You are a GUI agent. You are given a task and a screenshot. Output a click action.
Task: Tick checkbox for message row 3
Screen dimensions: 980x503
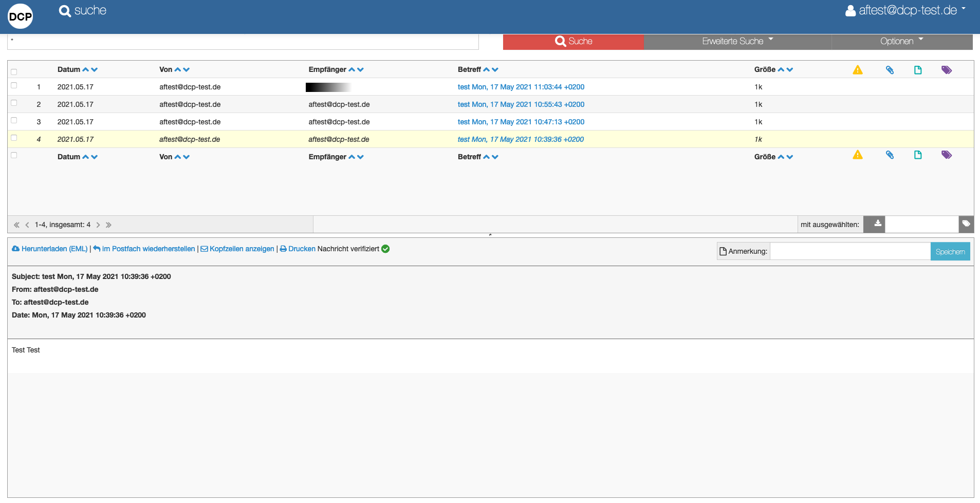[x=14, y=121]
